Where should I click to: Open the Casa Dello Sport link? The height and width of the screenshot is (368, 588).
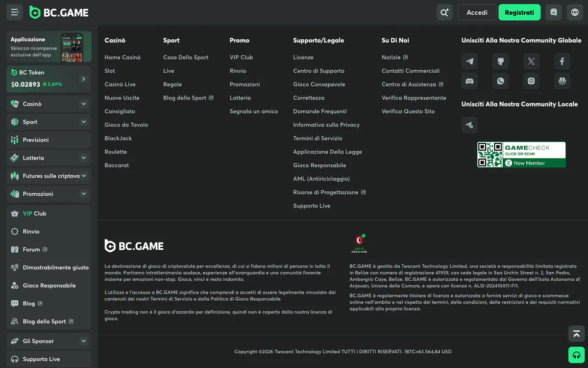(x=186, y=57)
